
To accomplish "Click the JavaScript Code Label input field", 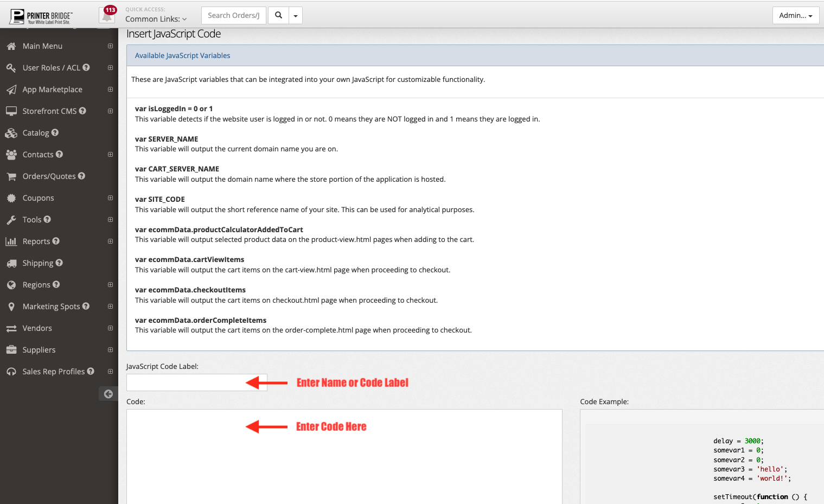I will 184,382.
